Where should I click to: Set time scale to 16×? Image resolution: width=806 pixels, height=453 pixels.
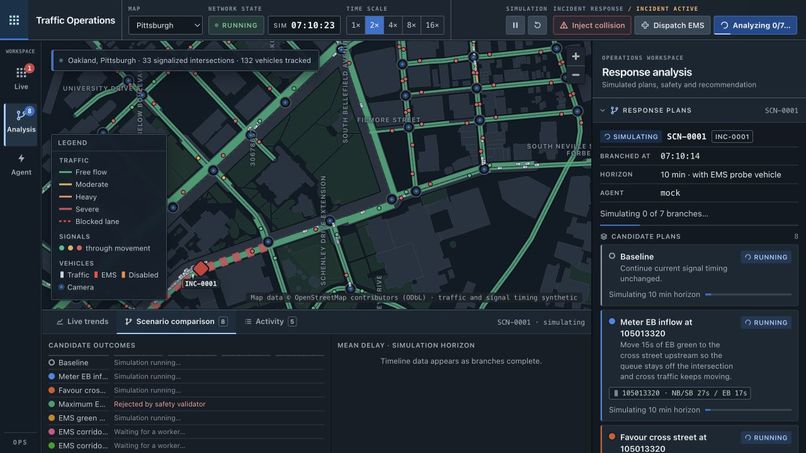click(x=432, y=25)
